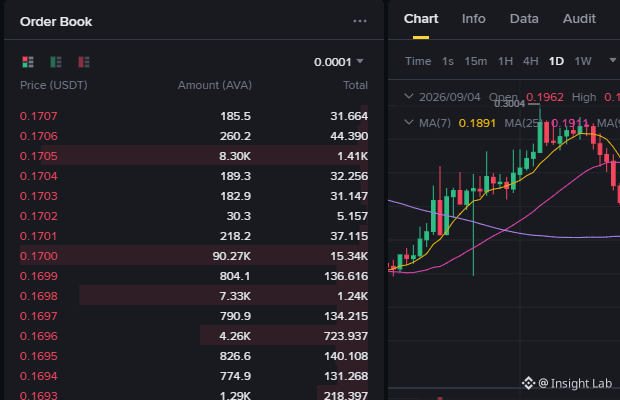
Task: Choose the 1W chart interval
Action: [x=582, y=61]
